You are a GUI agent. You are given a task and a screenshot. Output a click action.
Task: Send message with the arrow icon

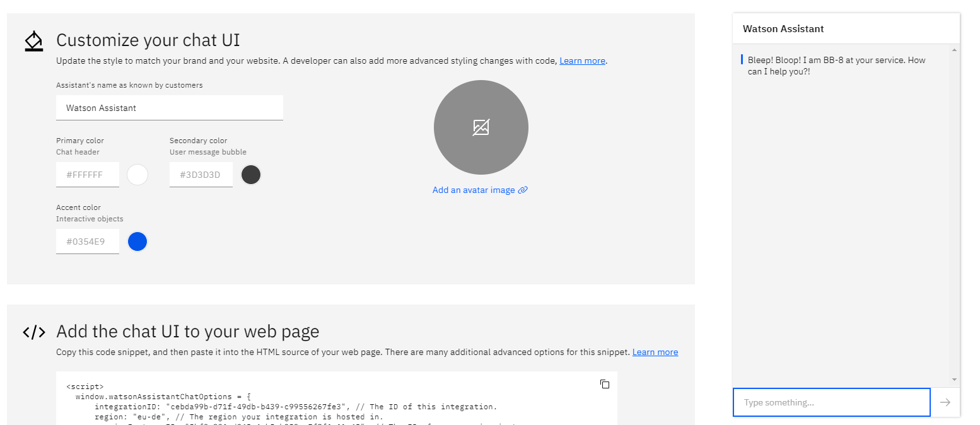(x=945, y=402)
